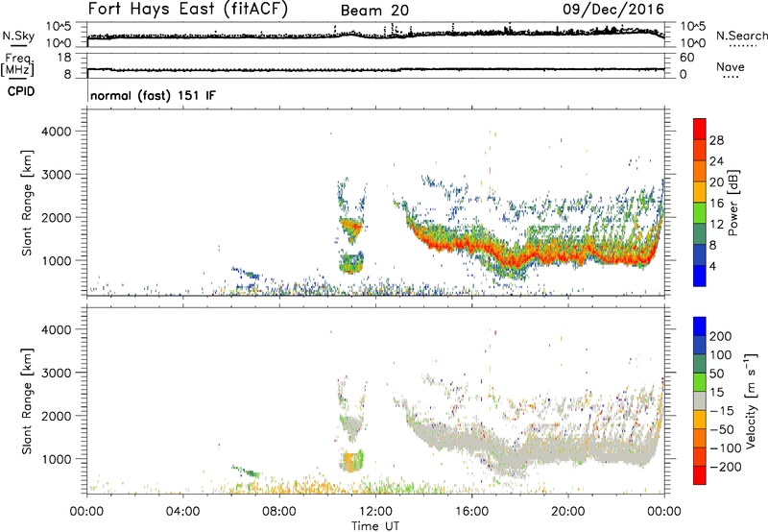Click the "50" tick on the Velocity bar
This screenshot has width=768, height=532.
716,374
